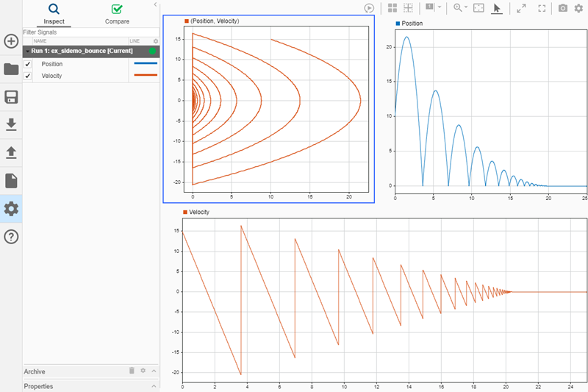
Task: Click the New session plus icon in sidebar
Action: tap(11, 41)
